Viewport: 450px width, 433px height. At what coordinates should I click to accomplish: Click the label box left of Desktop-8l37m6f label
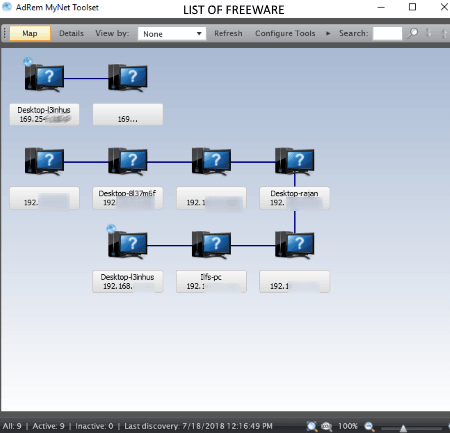pyautogui.click(x=44, y=198)
